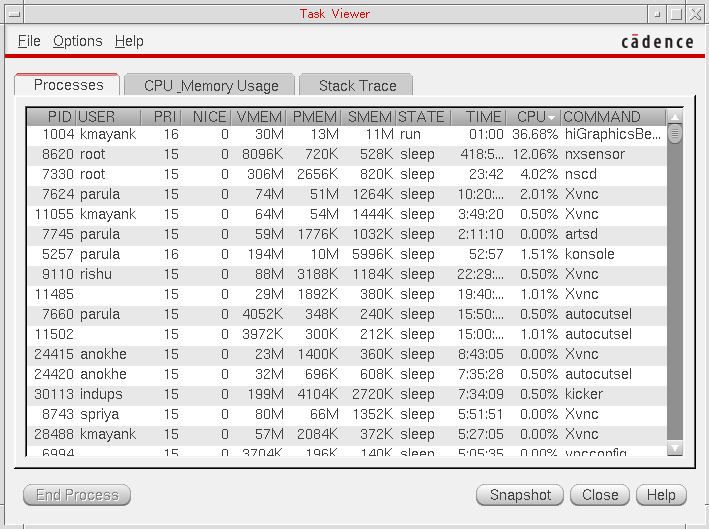The height and width of the screenshot is (529, 709).
Task: Open the Options menu
Action: pos(77,41)
